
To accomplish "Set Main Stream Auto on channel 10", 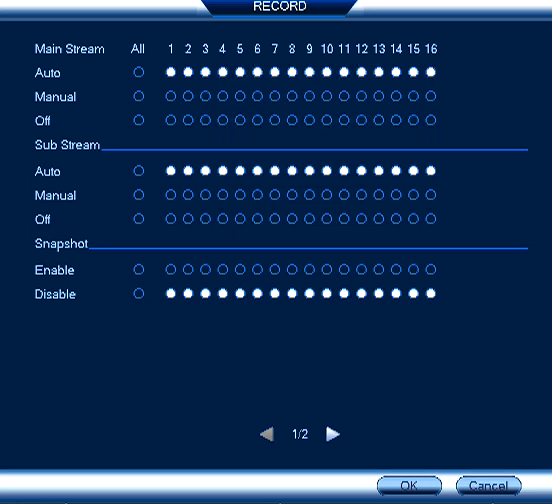I will (327, 72).
